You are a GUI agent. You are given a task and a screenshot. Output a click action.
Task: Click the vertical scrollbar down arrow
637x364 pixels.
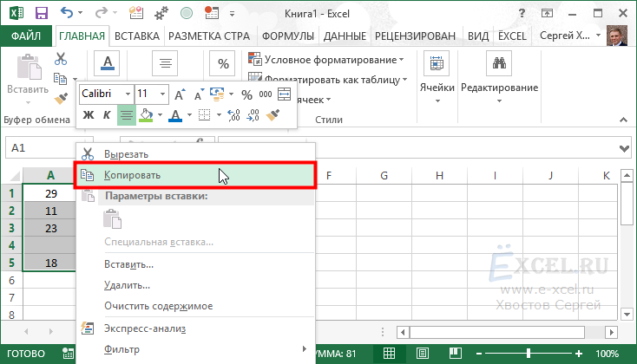click(627, 314)
